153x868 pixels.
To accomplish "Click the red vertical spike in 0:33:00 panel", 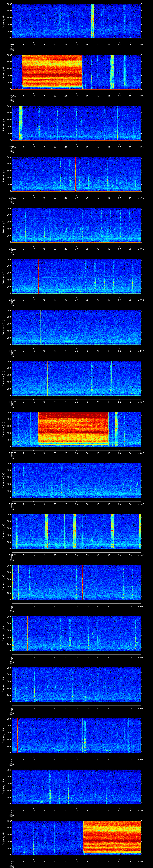I will tap(117, 123).
